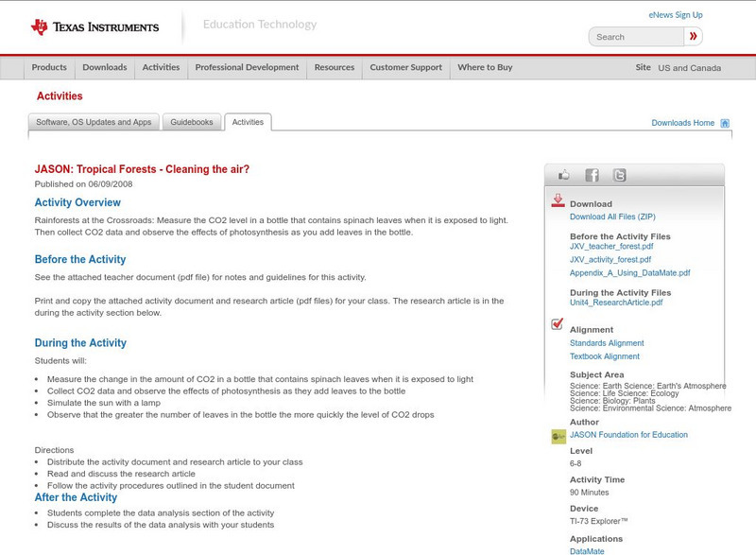Click into the Search input field
The image size is (756, 555).
point(636,37)
